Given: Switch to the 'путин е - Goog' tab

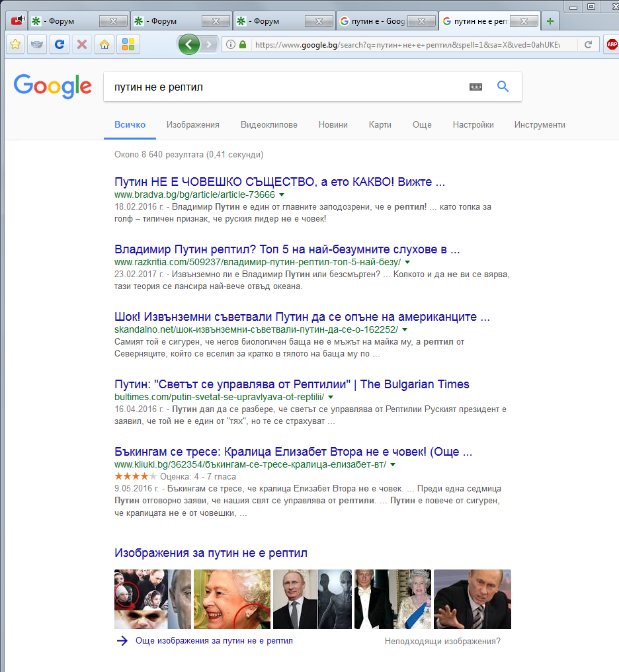Looking at the screenshot, I should point(372,21).
